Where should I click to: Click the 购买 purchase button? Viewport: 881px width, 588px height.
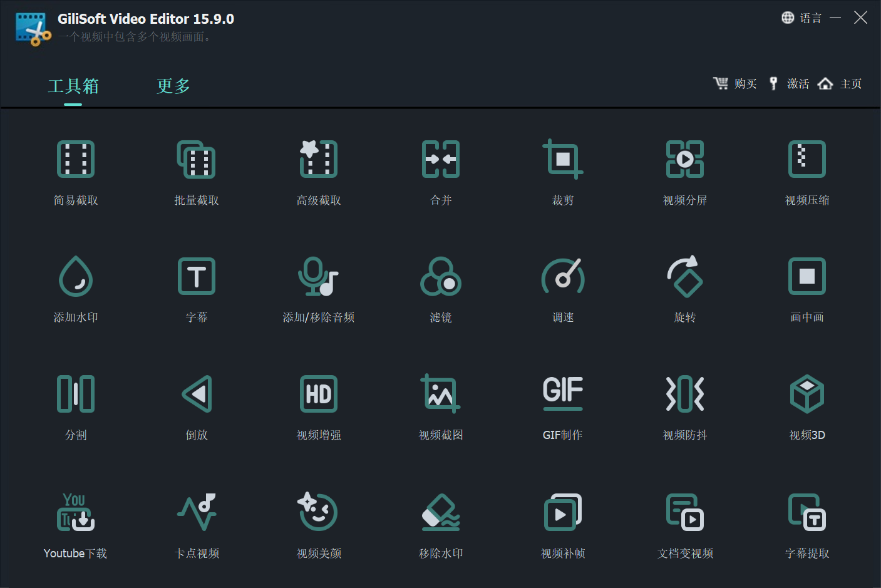pyautogui.click(x=735, y=84)
